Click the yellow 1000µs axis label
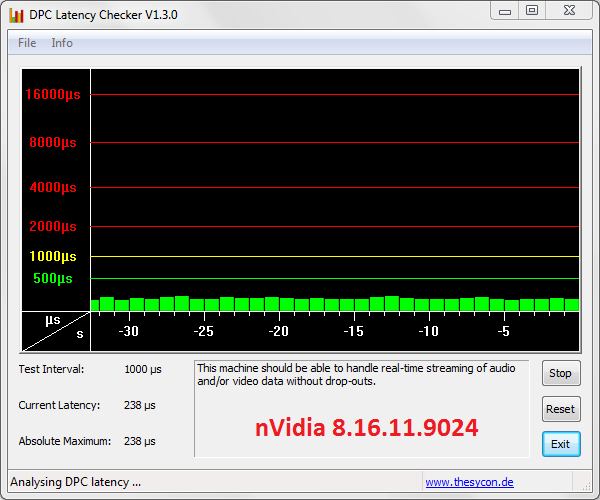600x500 pixels. [x=53, y=256]
